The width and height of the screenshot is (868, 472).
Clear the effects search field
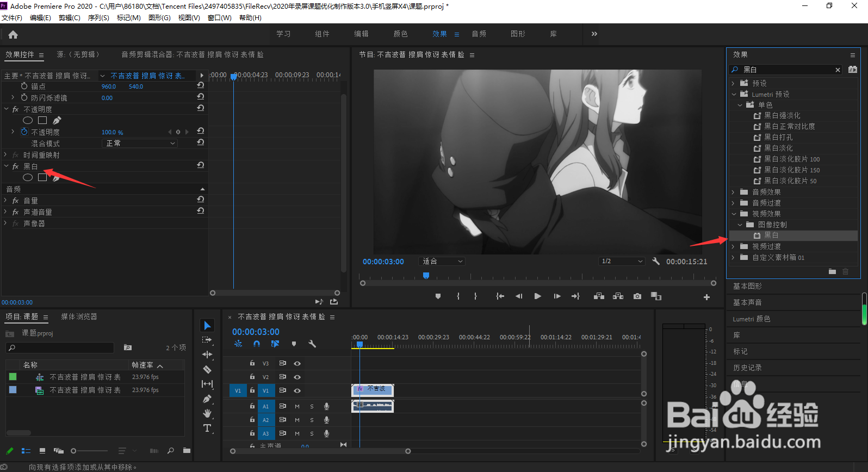click(x=838, y=70)
